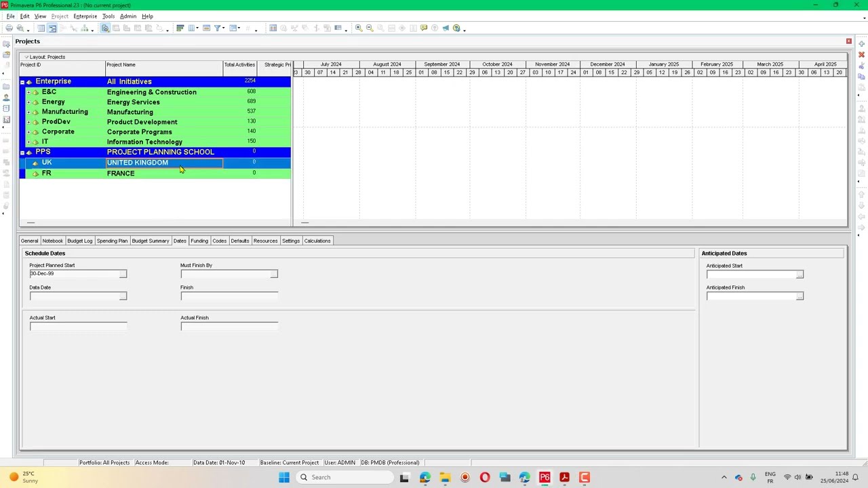
Task: Open Must Finish By date picker
Action: pos(274,274)
